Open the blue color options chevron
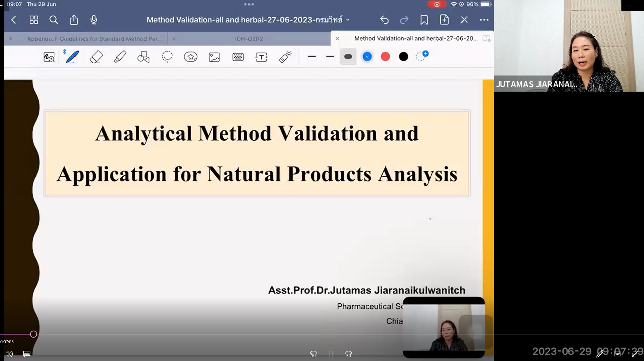This screenshot has width=644, height=361. pos(367,57)
